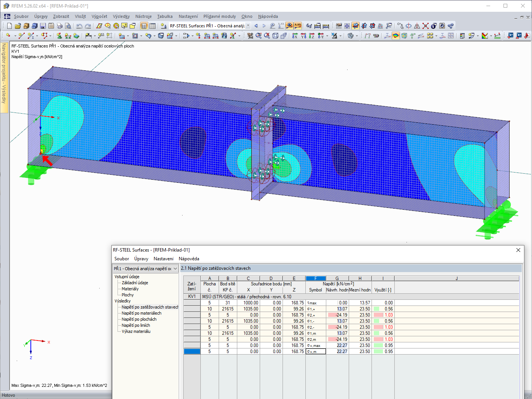Open a file with the folder icon
532x399 pixels.
pos(18,26)
